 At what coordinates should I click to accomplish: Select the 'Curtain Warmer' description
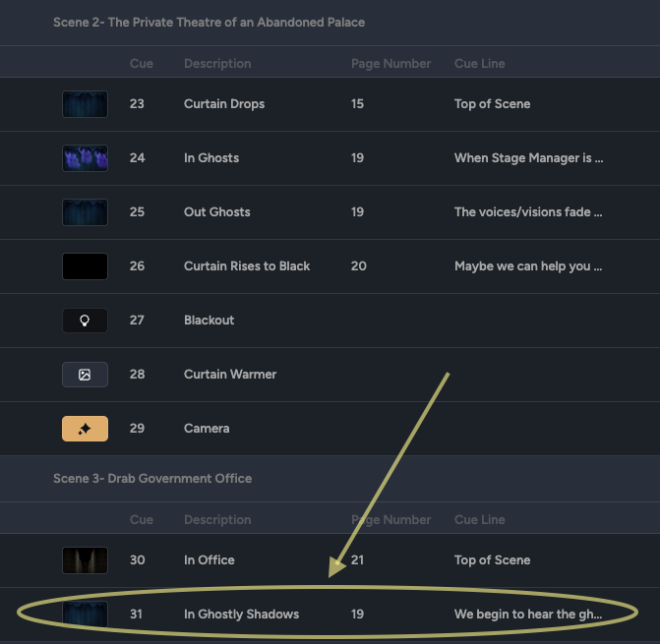pos(230,375)
